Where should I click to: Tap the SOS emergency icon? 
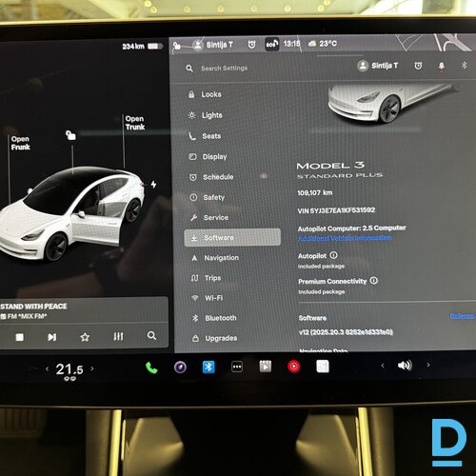pos(271,45)
